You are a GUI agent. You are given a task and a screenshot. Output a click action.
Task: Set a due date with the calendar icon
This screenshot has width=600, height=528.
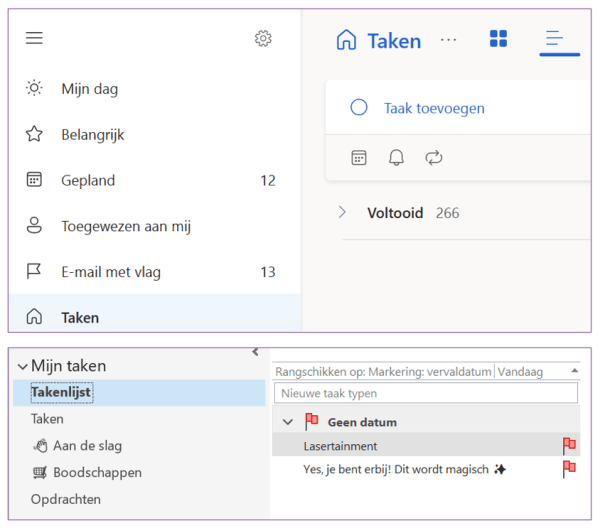359,158
